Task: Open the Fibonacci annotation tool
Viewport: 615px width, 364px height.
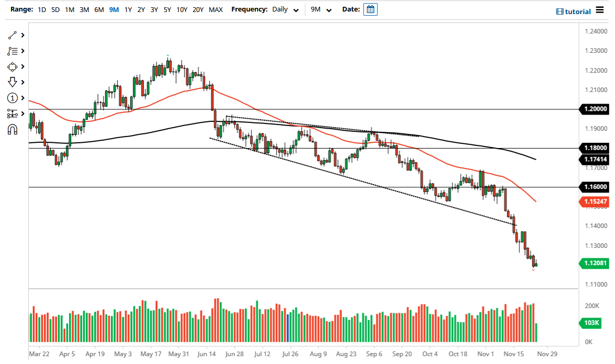Action: click(13, 51)
